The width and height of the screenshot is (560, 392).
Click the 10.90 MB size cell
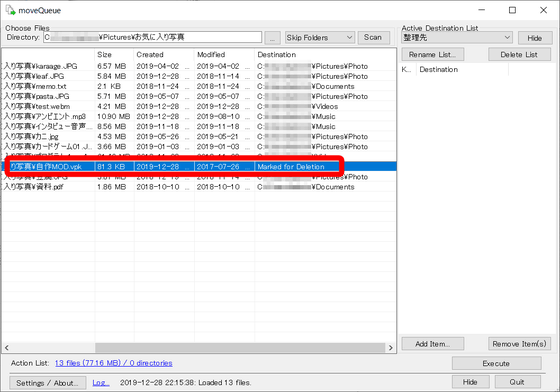[114, 116]
